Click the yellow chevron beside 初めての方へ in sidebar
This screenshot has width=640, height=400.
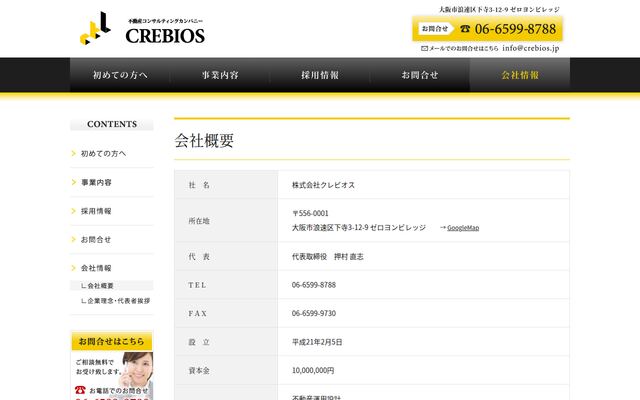click(x=73, y=153)
